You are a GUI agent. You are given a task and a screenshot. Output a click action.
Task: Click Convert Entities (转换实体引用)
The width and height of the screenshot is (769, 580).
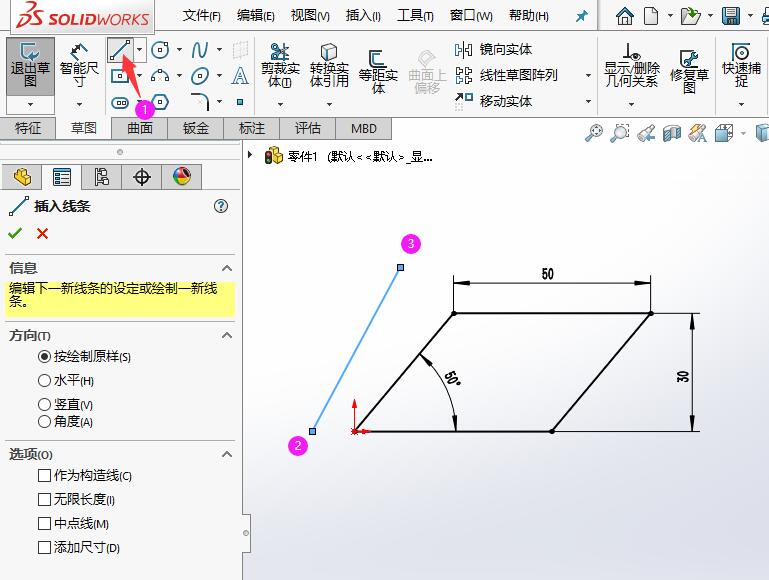(329, 65)
